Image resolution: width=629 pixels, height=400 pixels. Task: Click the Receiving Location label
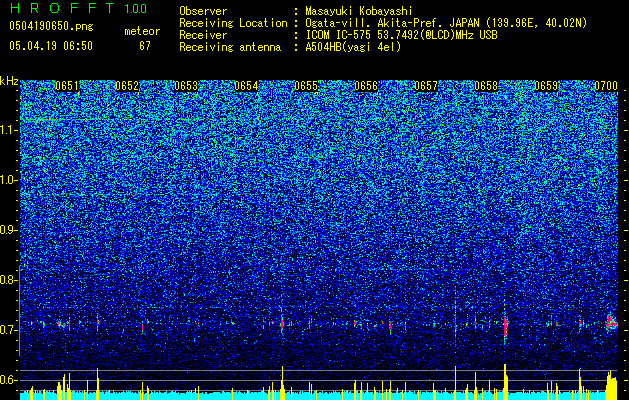click(x=233, y=23)
